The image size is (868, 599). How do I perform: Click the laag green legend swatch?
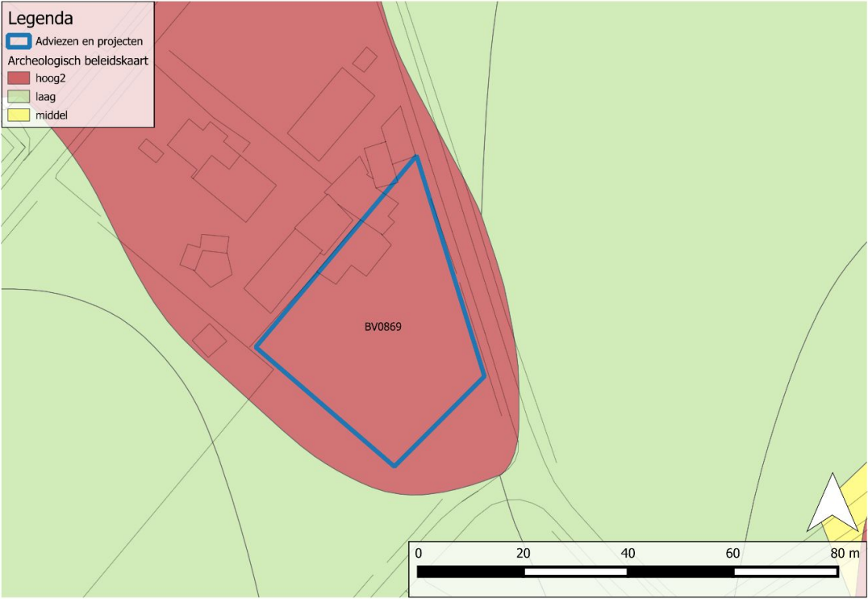click(19, 96)
